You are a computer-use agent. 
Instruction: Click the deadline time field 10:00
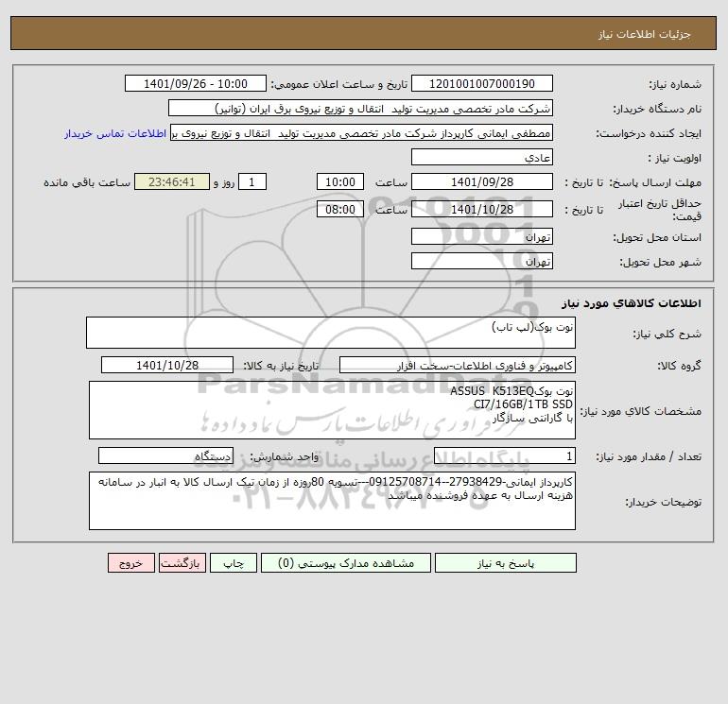340,182
